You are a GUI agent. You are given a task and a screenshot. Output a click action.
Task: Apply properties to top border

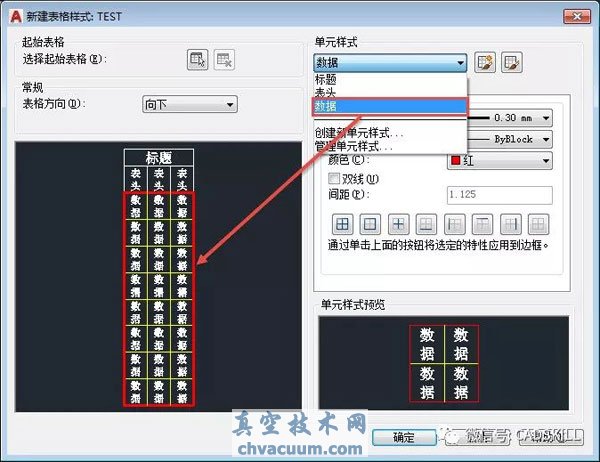(x=483, y=224)
